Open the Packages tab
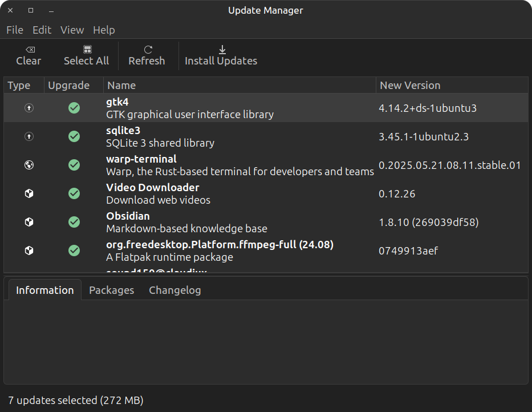This screenshot has height=412, width=532. 111,290
